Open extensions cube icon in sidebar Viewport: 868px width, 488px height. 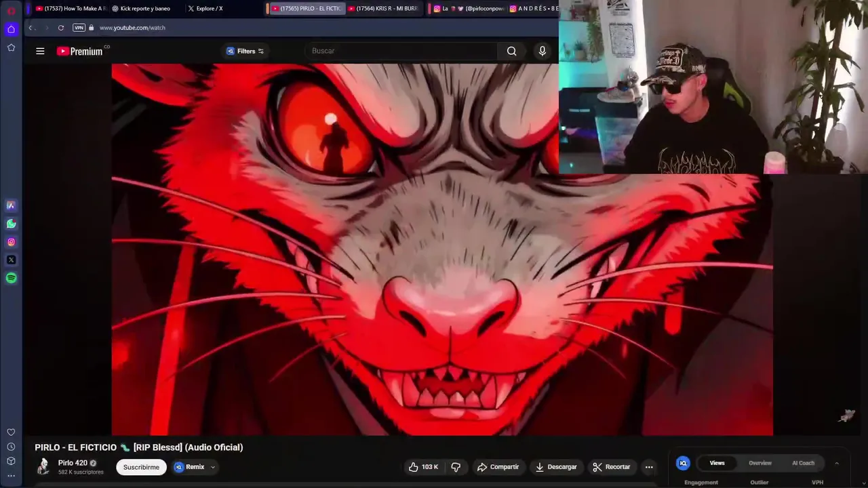tap(11, 461)
